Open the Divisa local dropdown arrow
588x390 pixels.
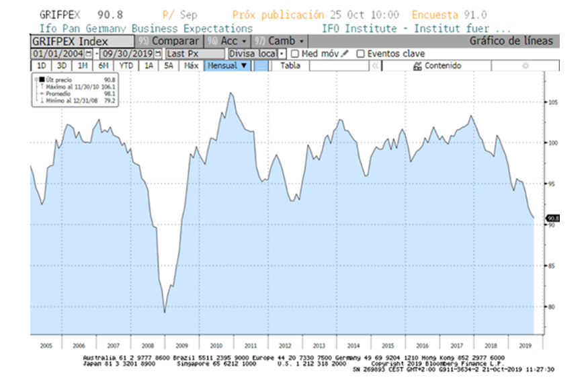coord(282,54)
